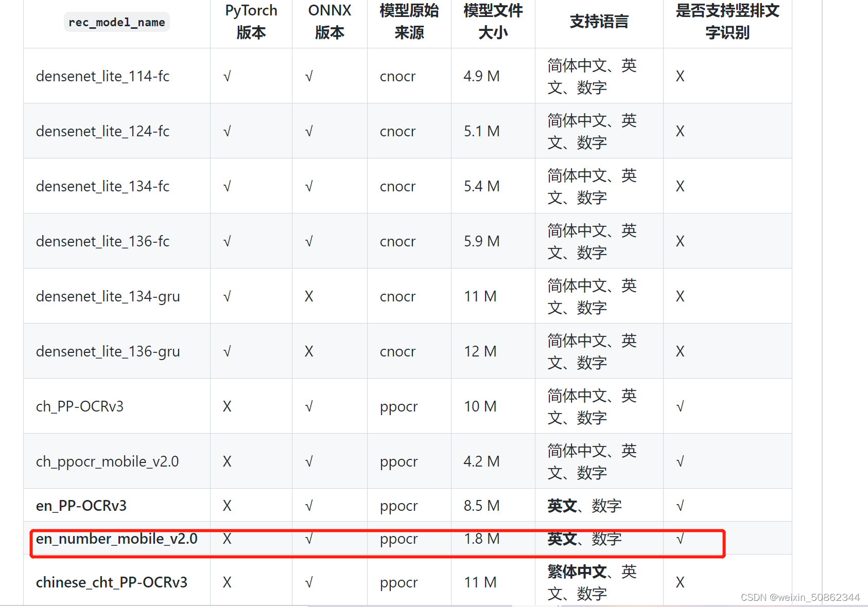Click vertical-text checkmark in ch_PP-OCRv3 row

680,406
